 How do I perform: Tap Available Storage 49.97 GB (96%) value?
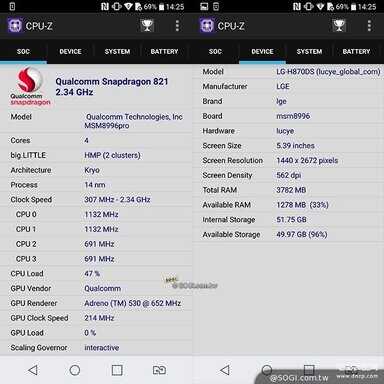[x=302, y=234]
